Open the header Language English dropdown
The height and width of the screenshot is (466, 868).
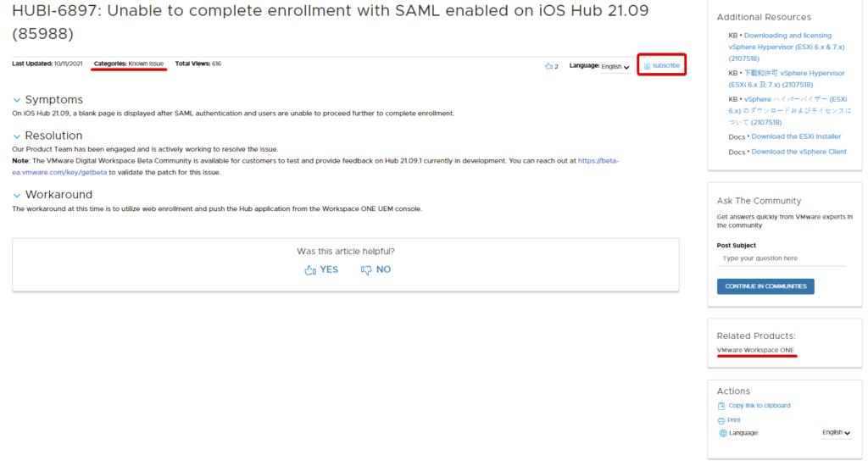click(615, 67)
